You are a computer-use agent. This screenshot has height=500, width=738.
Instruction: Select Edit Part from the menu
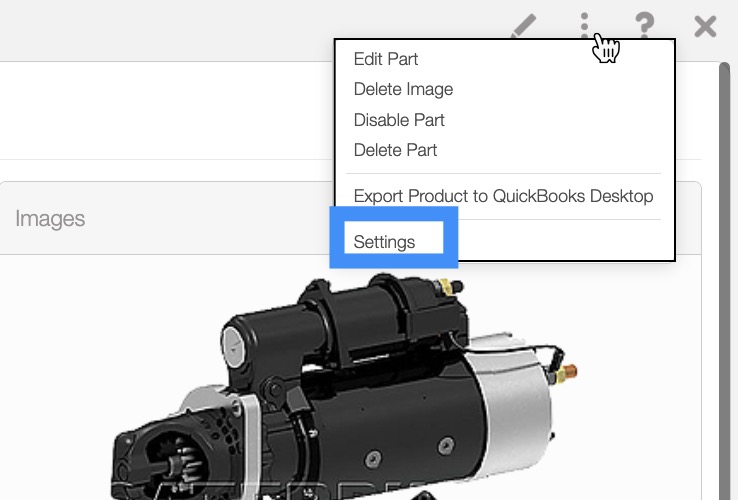[x=386, y=59]
